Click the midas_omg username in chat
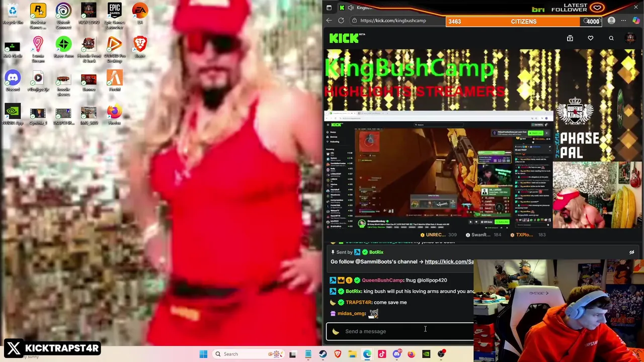Image resolution: width=644 pixels, height=362 pixels. click(351, 313)
